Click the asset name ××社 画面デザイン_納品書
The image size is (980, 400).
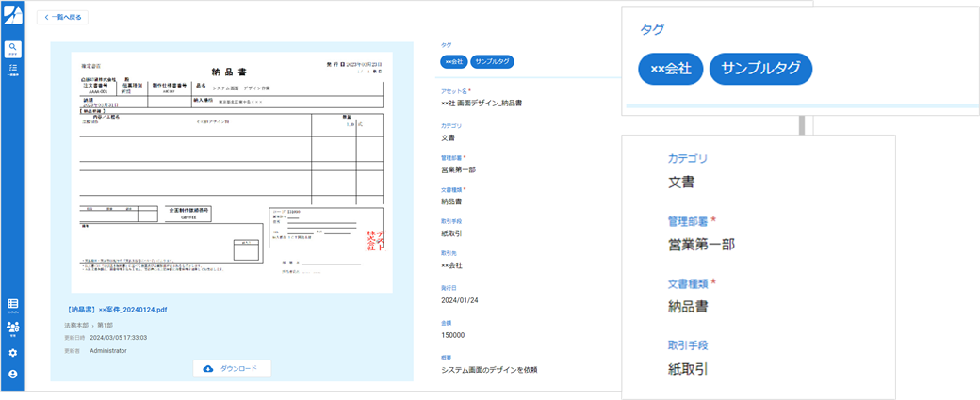coord(482,103)
